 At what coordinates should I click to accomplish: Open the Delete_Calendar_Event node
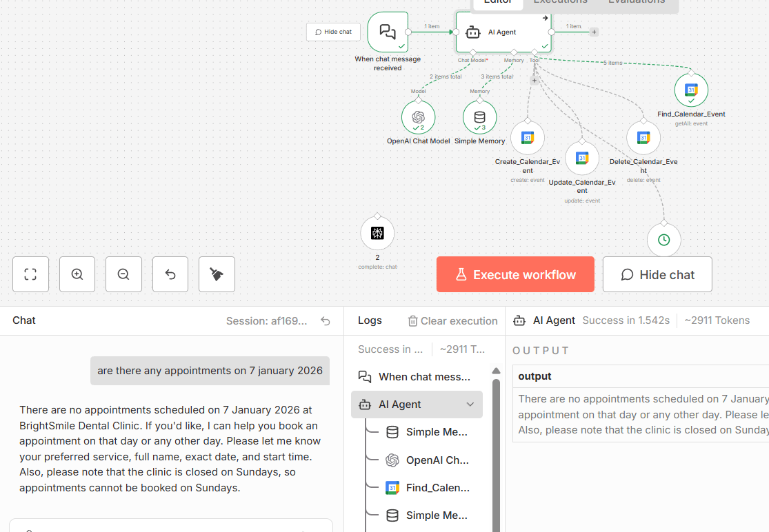[x=643, y=138]
